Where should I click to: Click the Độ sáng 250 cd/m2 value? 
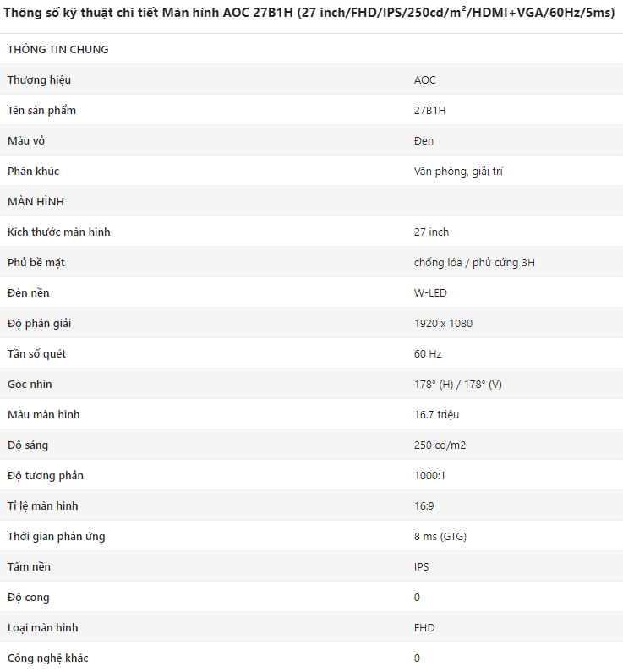click(x=440, y=445)
